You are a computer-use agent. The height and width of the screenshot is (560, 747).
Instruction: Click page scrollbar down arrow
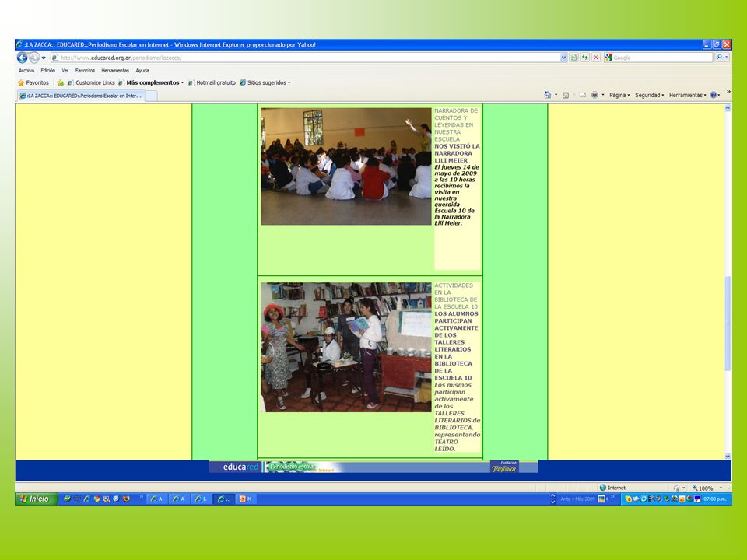coord(728,457)
